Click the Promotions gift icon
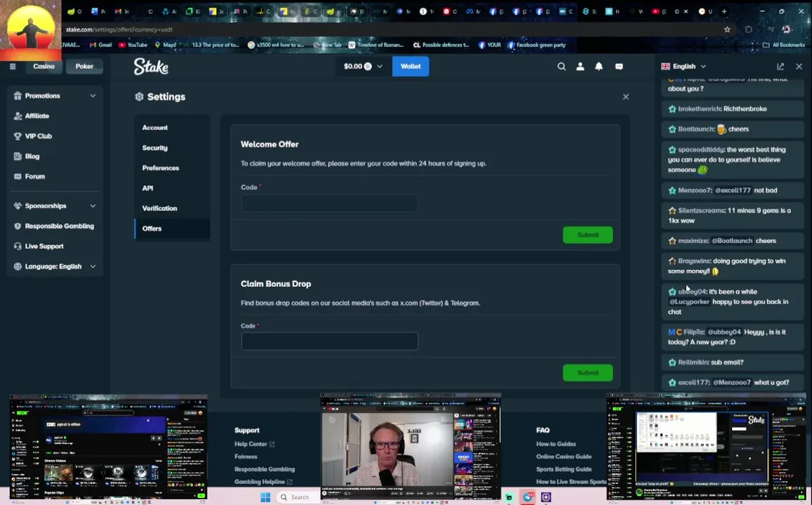Image resolution: width=812 pixels, height=505 pixels. click(18, 95)
